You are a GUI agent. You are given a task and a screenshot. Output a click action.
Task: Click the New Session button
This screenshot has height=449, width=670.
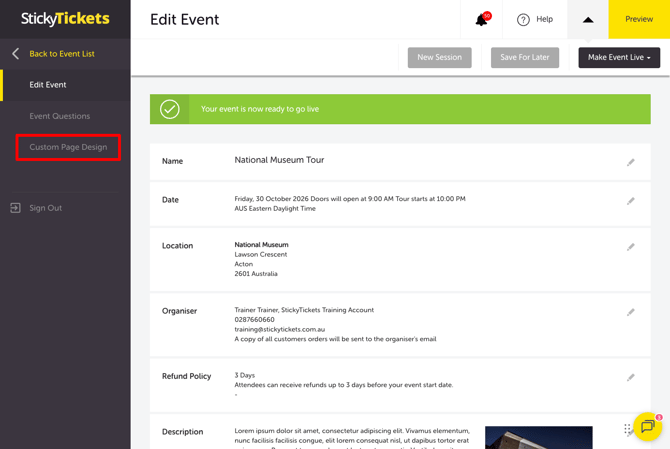click(439, 57)
